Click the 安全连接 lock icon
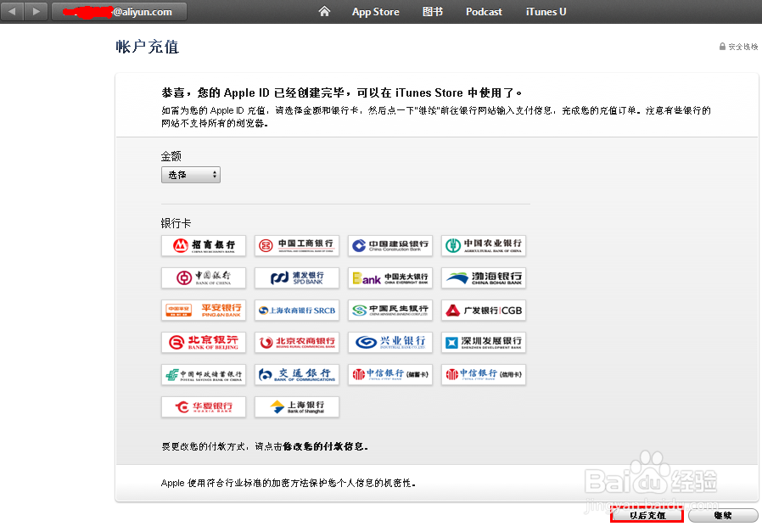 [x=722, y=47]
